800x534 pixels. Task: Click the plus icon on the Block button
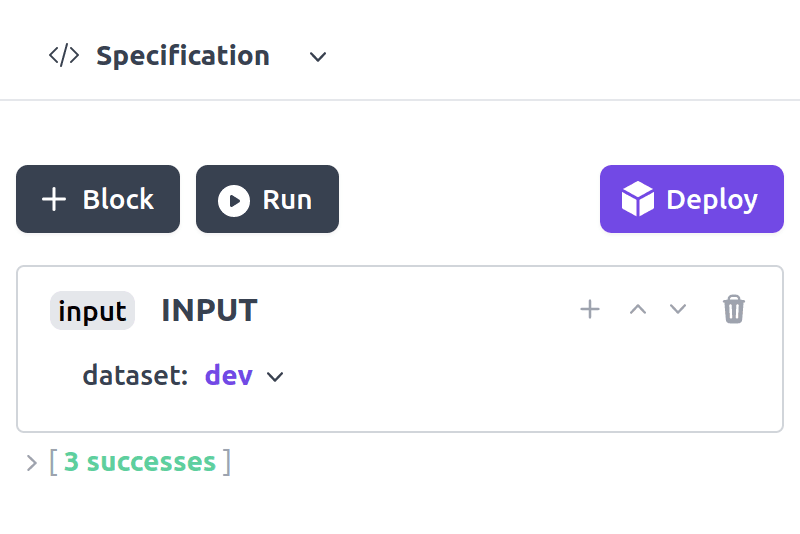[x=54, y=200]
